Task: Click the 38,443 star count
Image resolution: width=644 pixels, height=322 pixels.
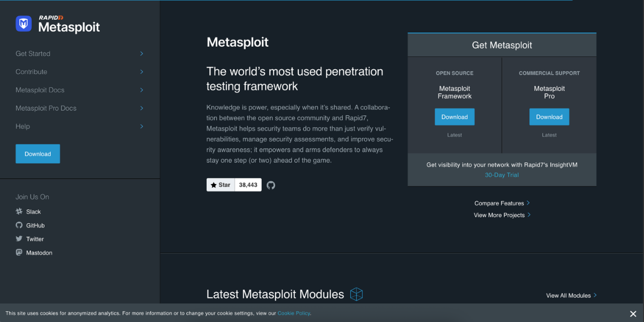Action: click(x=248, y=185)
